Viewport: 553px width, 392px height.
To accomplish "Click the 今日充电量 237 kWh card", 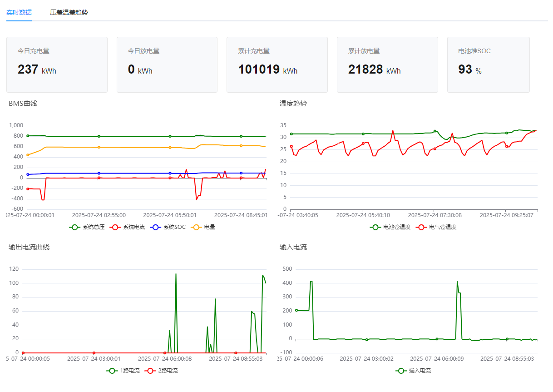I will click(57, 65).
